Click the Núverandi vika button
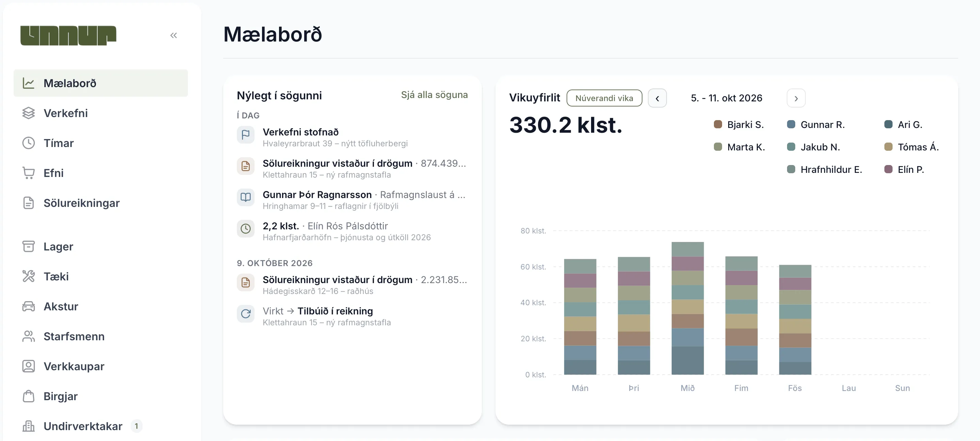Image resolution: width=980 pixels, height=441 pixels. pos(604,98)
